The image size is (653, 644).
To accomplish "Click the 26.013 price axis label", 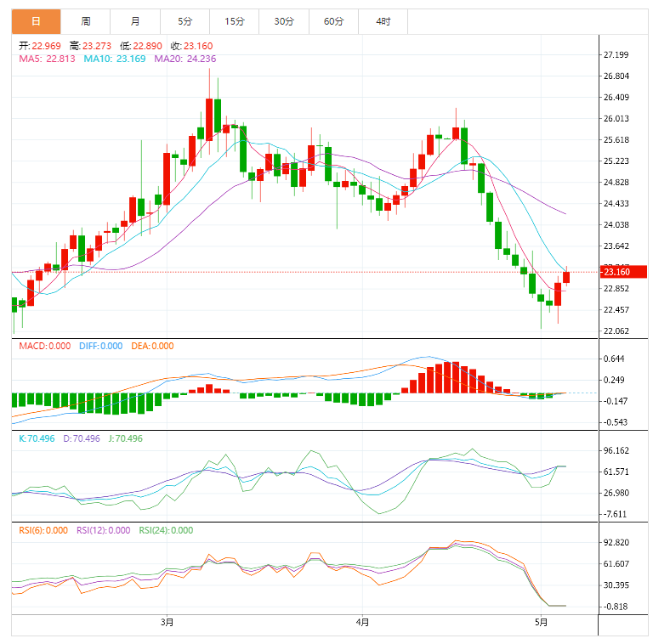I will [x=616, y=119].
